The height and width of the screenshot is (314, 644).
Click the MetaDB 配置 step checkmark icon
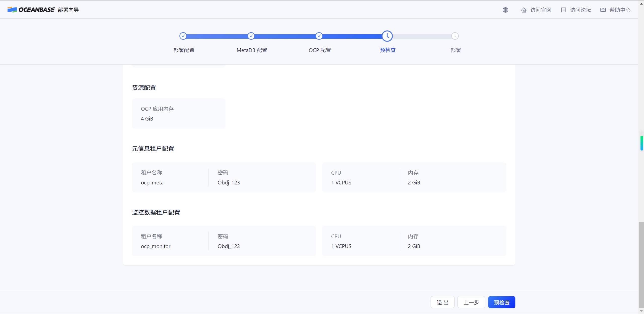coord(251,36)
